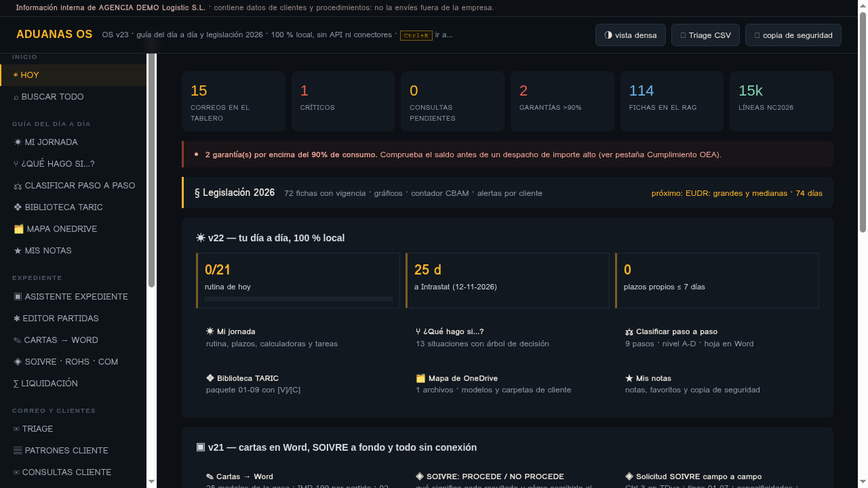This screenshot has width=868, height=488.
Task: Open CARTAS → WORD in sidebar
Action: (73, 340)
